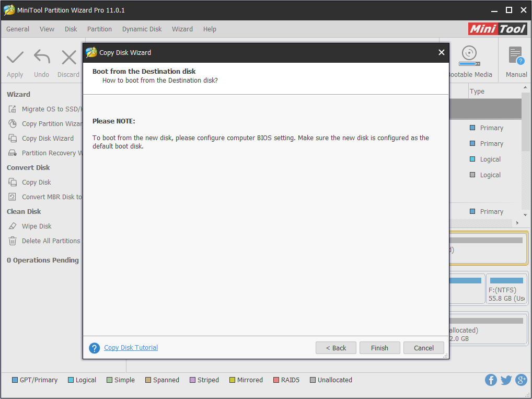Click the unallocated 2.0 GB disk block
Viewport: 532px width, 399px height.
pos(488,329)
